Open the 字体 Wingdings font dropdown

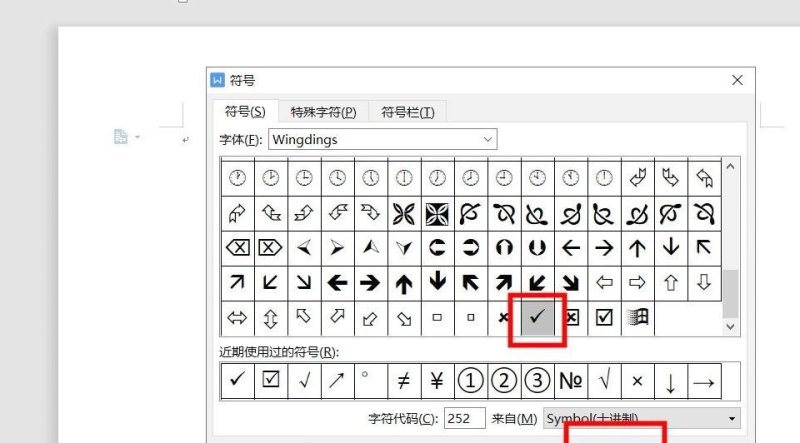pyautogui.click(x=383, y=139)
